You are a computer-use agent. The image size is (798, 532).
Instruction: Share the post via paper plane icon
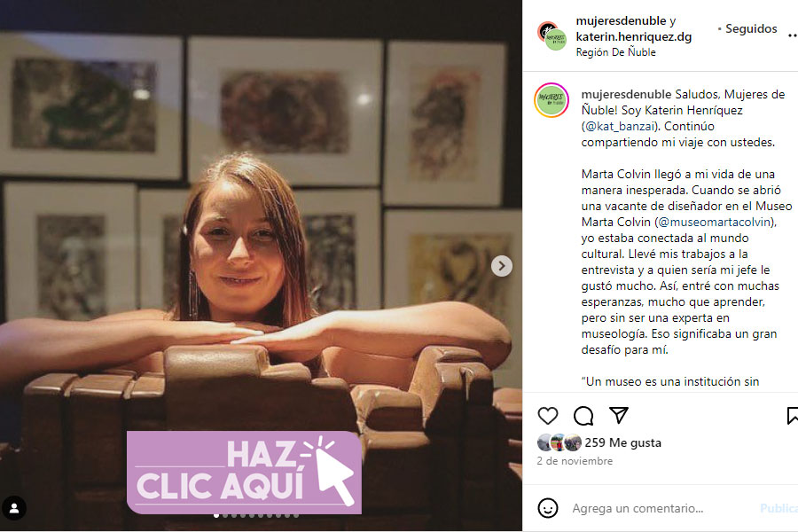pyautogui.click(x=619, y=416)
